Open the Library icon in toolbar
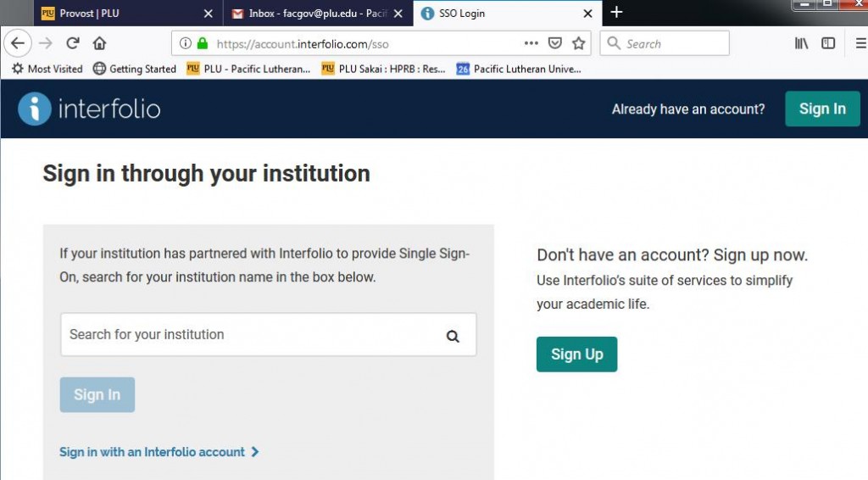This screenshot has width=868, height=480. 801,43
